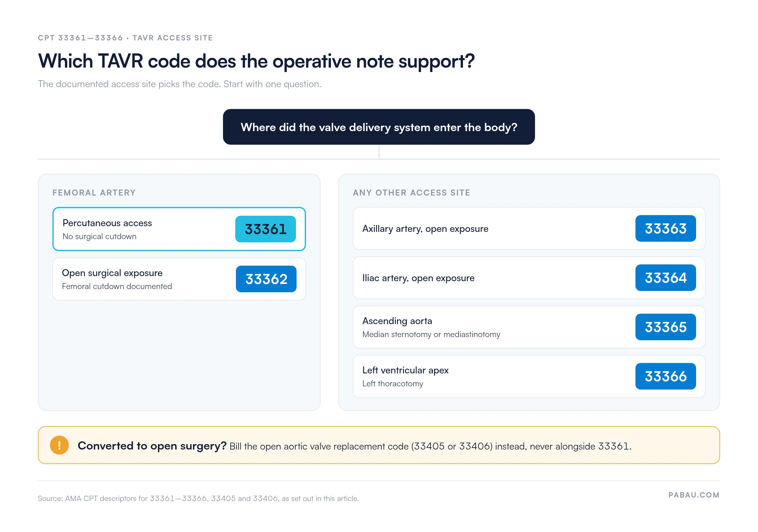Click the main TAVR code title
758x532 pixels.
point(256,61)
